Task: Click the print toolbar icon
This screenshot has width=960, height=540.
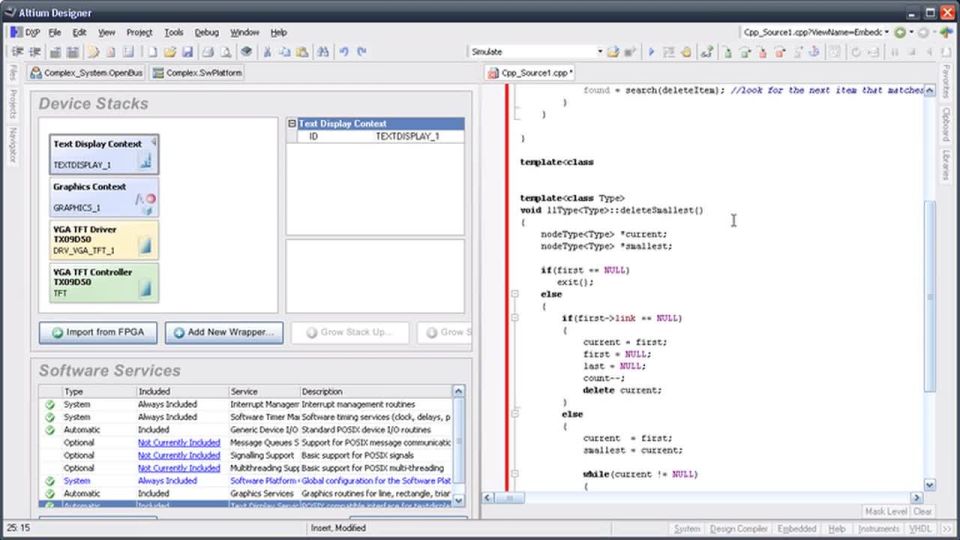Action: pyautogui.click(x=208, y=52)
